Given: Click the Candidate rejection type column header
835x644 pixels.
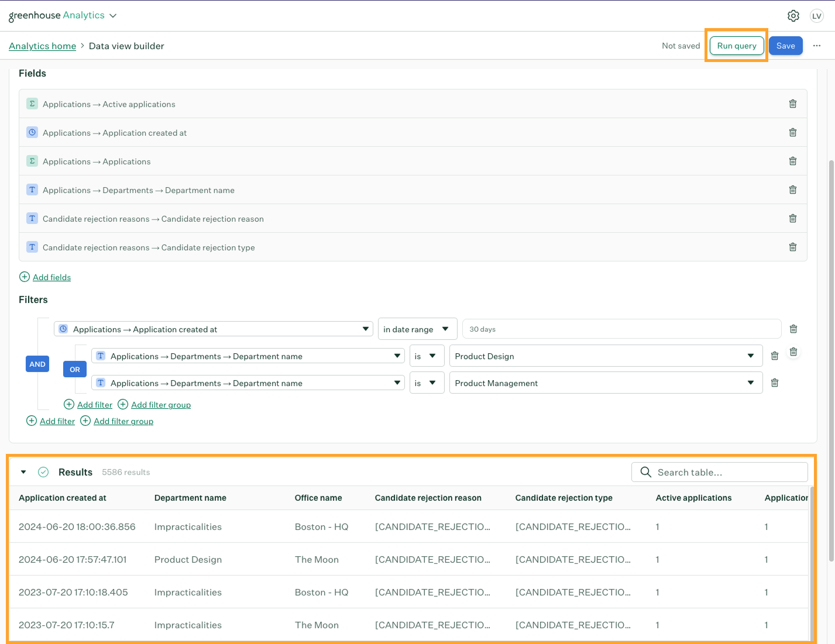Looking at the screenshot, I should click(x=564, y=498).
